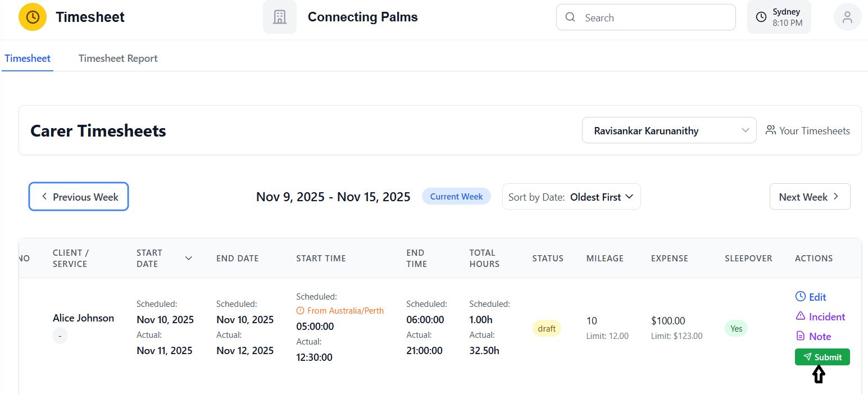
Task: Switch to the Timesheet Report tab
Action: pyautogui.click(x=118, y=58)
